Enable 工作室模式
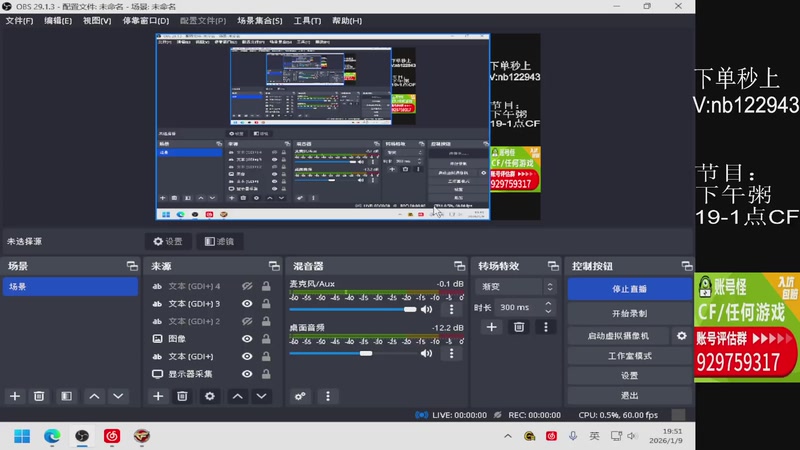 point(630,356)
